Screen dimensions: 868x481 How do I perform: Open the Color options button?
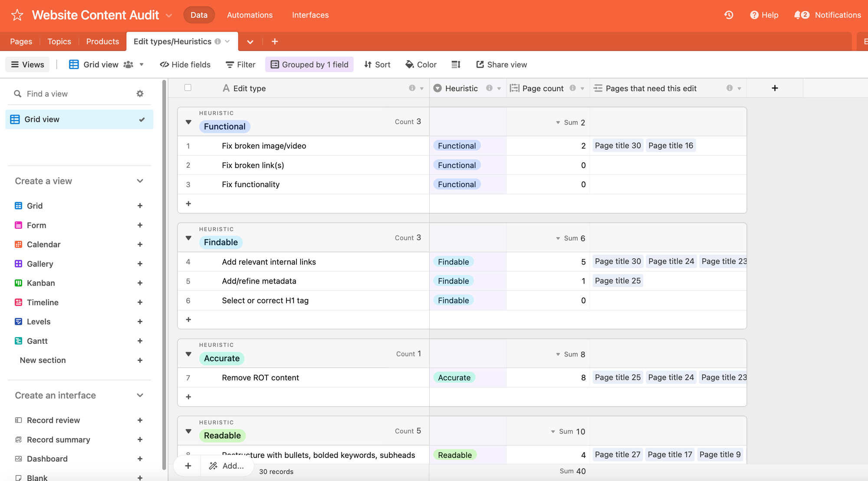click(x=421, y=65)
